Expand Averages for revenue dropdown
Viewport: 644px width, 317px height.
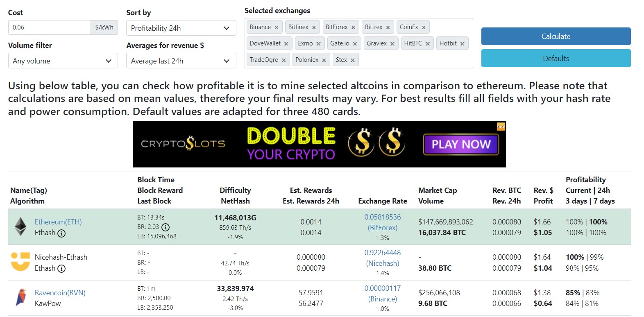click(x=181, y=61)
